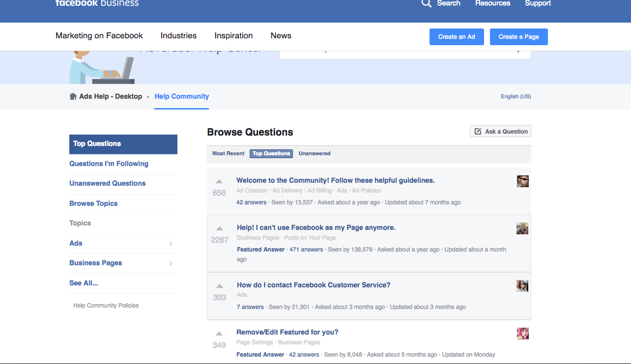631x364 pixels.
Task: Click the home icon beside Ads Help
Action: pyautogui.click(x=73, y=96)
